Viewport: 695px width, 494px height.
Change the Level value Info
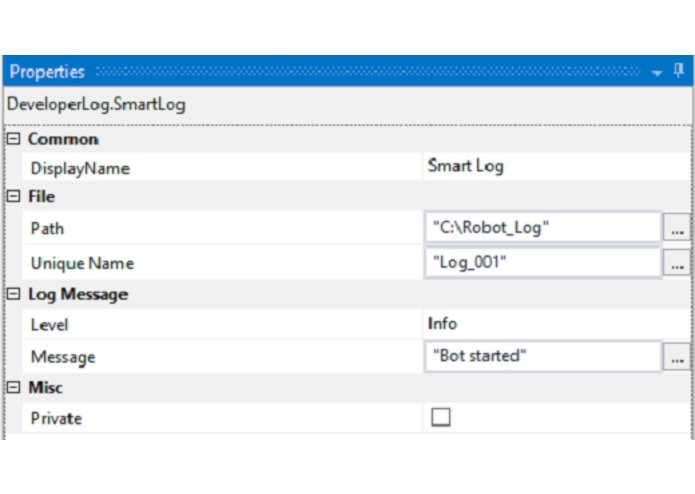[x=442, y=323]
